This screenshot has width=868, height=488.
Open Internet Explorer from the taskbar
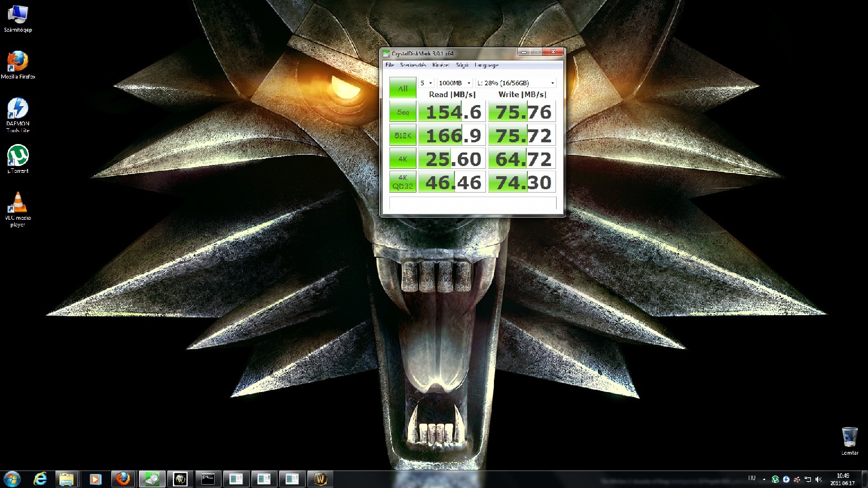(x=40, y=479)
